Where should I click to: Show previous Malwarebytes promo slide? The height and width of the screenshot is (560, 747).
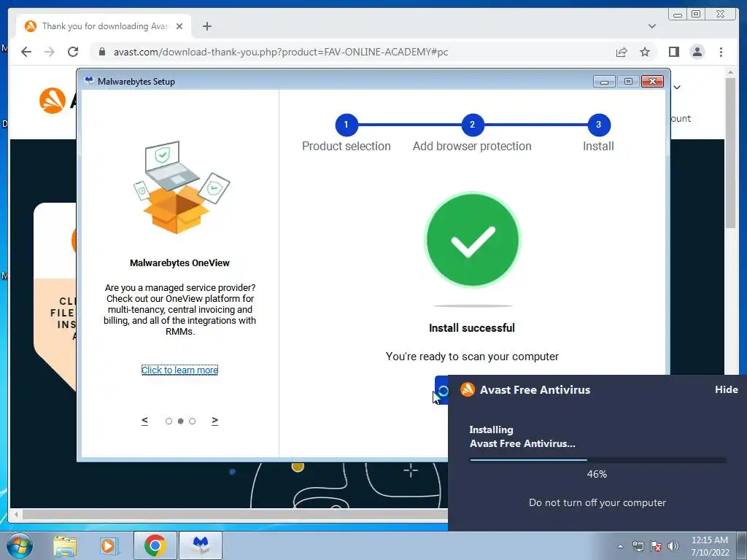tap(145, 421)
